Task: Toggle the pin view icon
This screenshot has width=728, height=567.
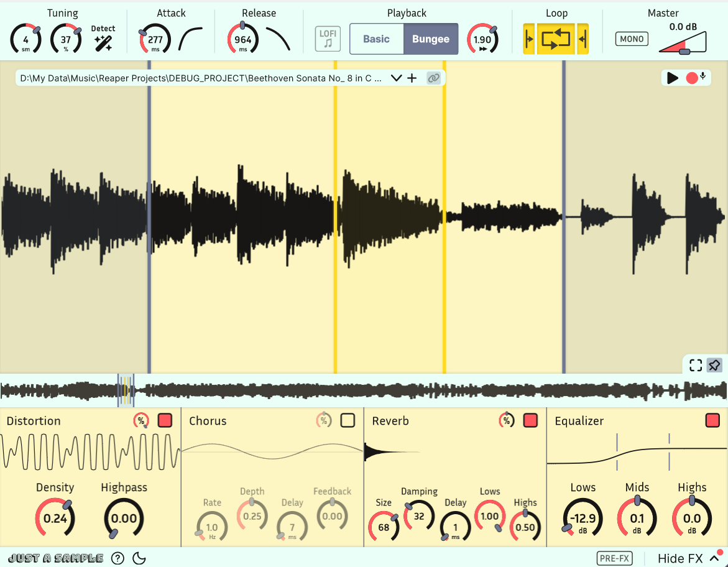Action: tap(714, 366)
